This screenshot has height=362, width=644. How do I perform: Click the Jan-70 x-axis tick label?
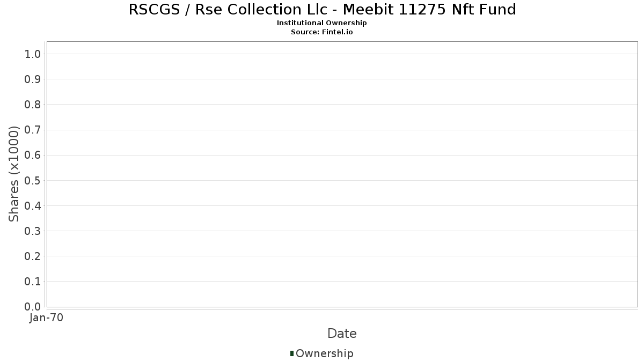[47, 318]
